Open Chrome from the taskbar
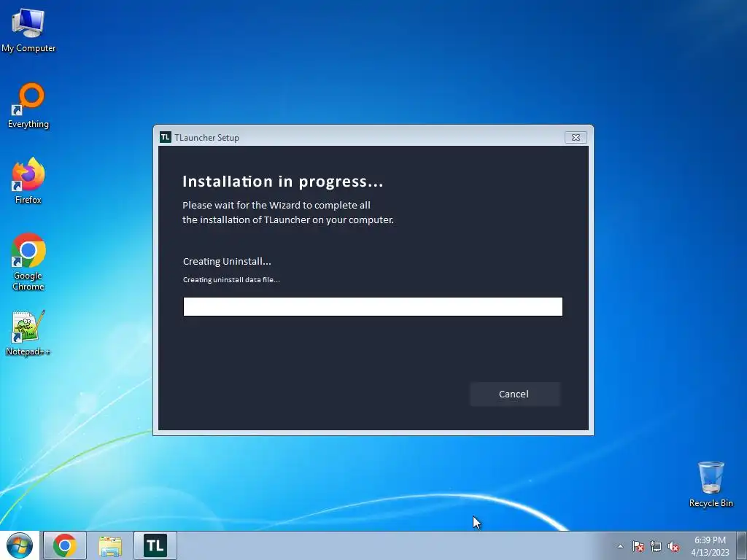The height and width of the screenshot is (560, 747). point(65,545)
